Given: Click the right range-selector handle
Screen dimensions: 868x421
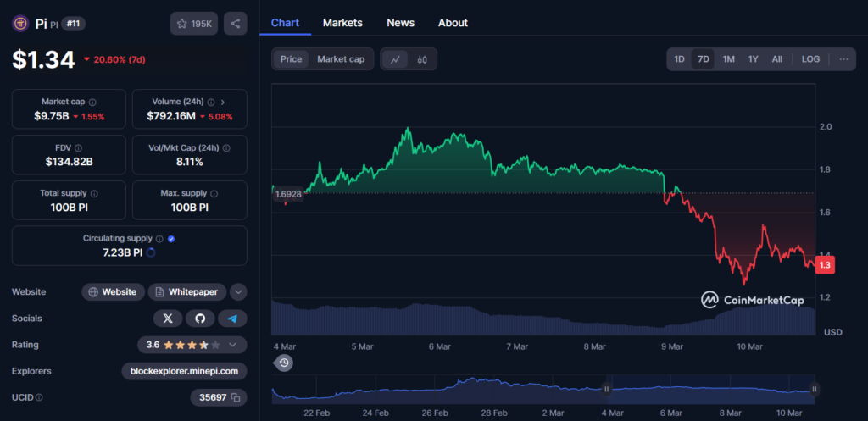Looking at the screenshot, I should coord(815,389).
